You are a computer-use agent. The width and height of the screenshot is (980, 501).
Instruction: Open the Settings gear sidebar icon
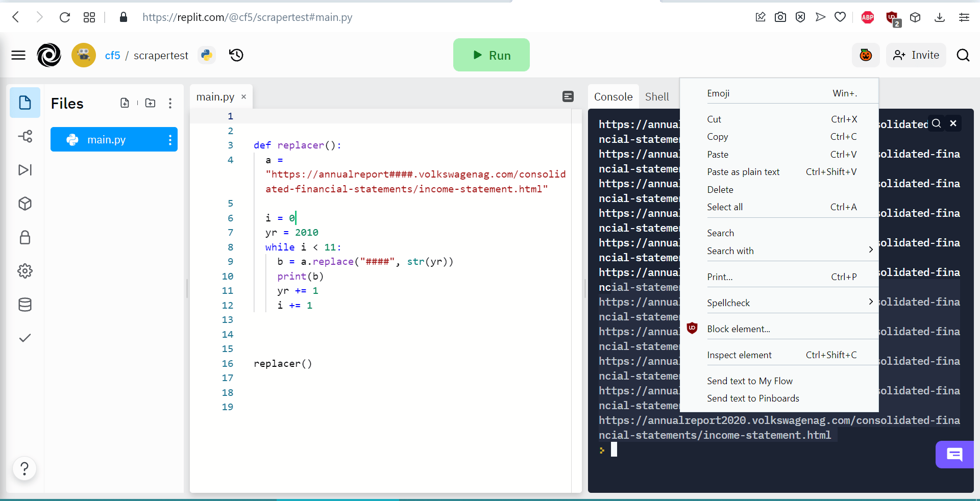click(25, 271)
